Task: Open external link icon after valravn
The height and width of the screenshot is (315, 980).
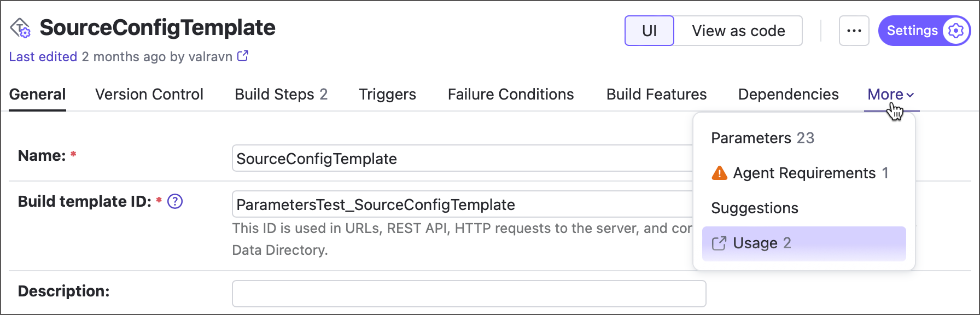Action: 243,56
